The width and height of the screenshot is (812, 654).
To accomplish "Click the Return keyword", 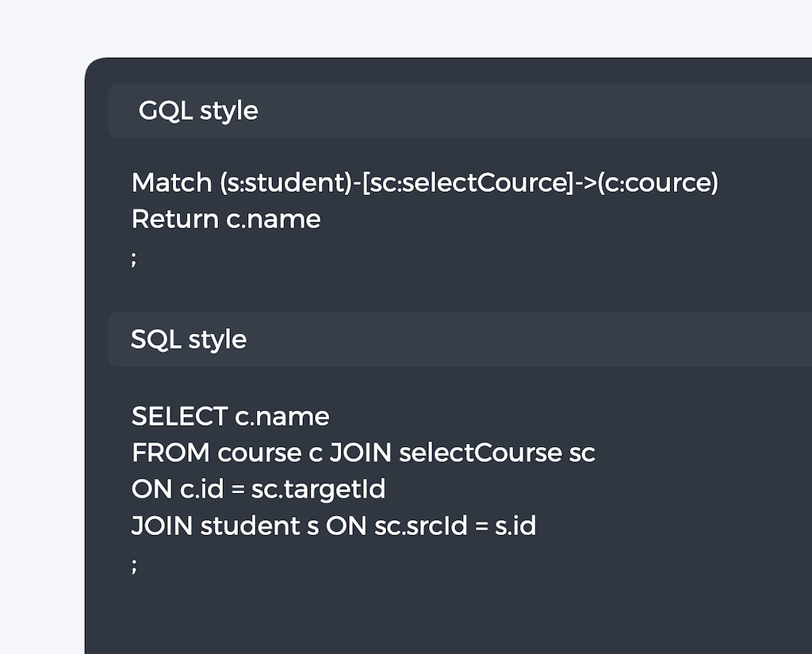I will [174, 219].
